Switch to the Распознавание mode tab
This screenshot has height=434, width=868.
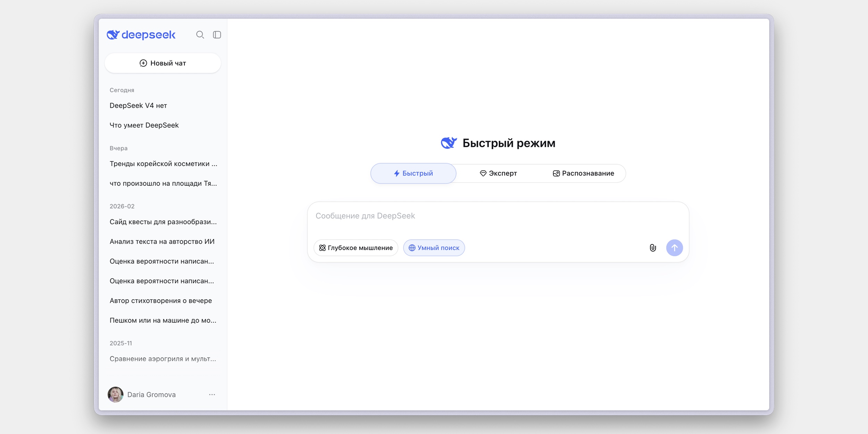(583, 173)
